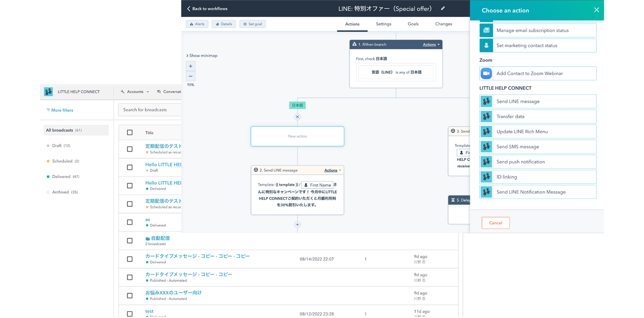Click the zoom out minus button
The width and height of the screenshot is (644, 318).
coord(191,76)
